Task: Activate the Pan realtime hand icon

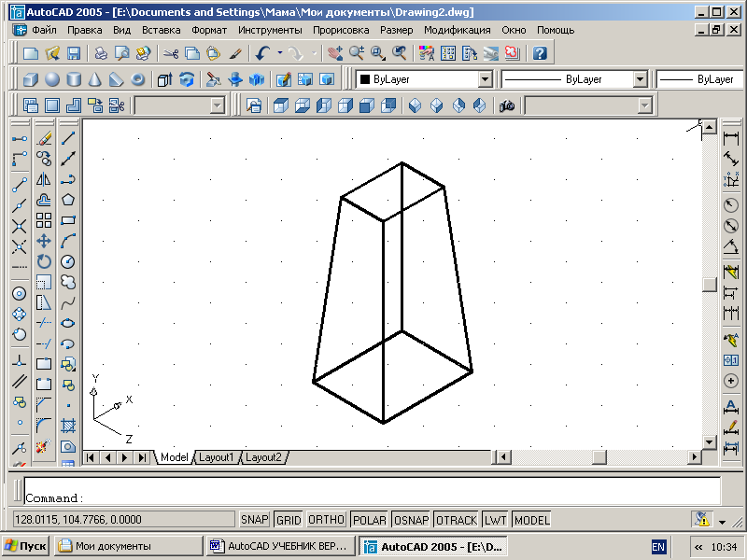Action: pos(335,53)
